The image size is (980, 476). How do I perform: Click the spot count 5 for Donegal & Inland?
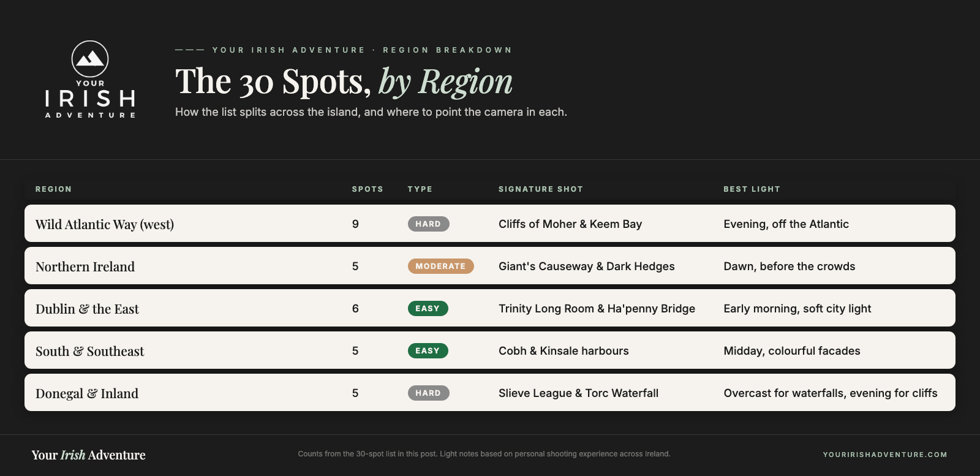pos(355,393)
